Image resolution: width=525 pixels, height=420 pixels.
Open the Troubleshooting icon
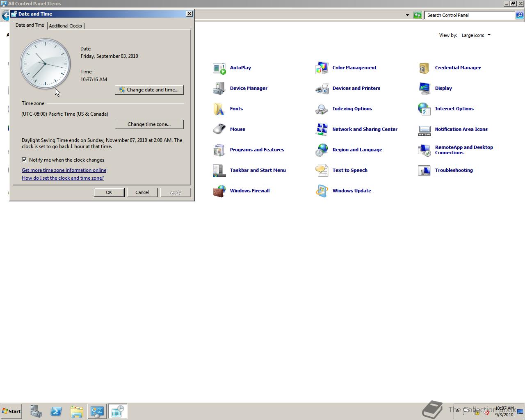click(425, 171)
